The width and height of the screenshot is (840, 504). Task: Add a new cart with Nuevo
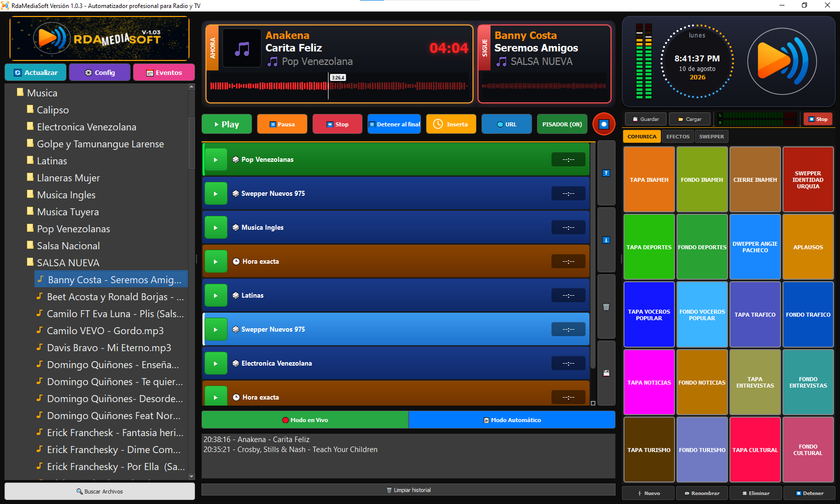(x=648, y=493)
